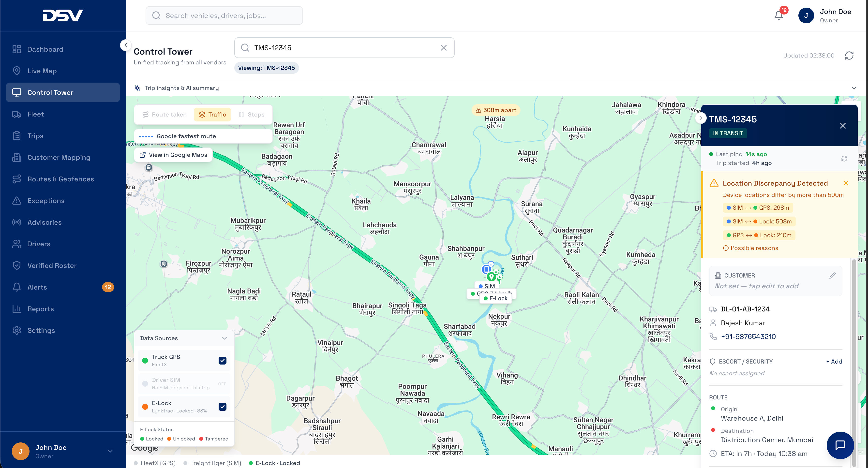
Task: Clear the TMS-12345 search field
Action: pyautogui.click(x=444, y=48)
